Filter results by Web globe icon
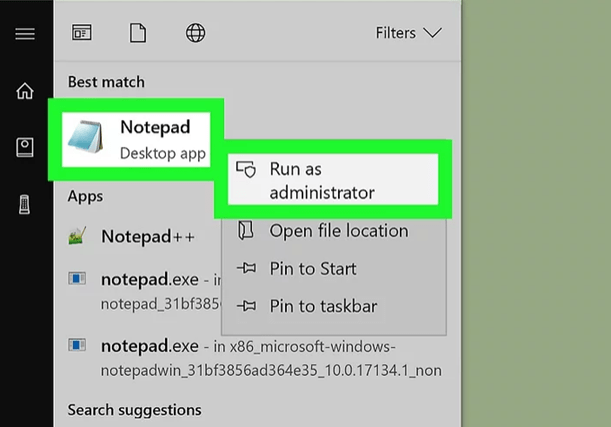The height and width of the screenshot is (427, 611). point(195,33)
